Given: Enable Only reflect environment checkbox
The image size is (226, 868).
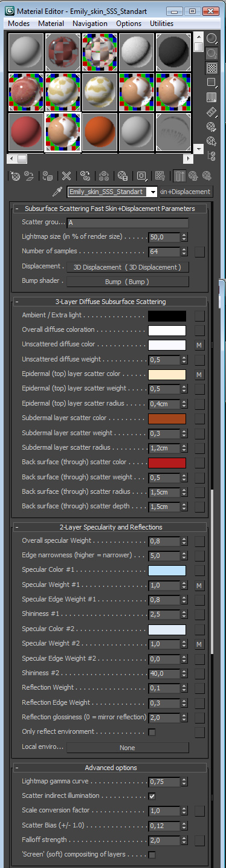Looking at the screenshot, I should point(152,733).
